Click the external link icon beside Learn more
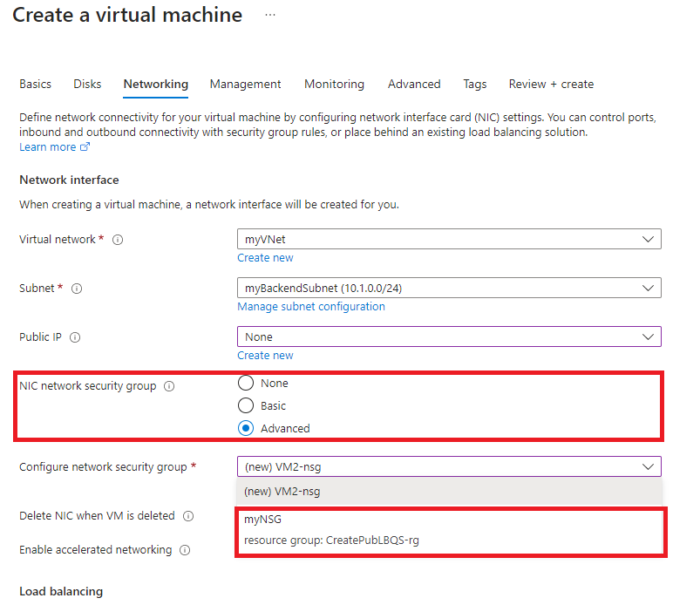Screen dimensions: 700x605 tap(85, 146)
